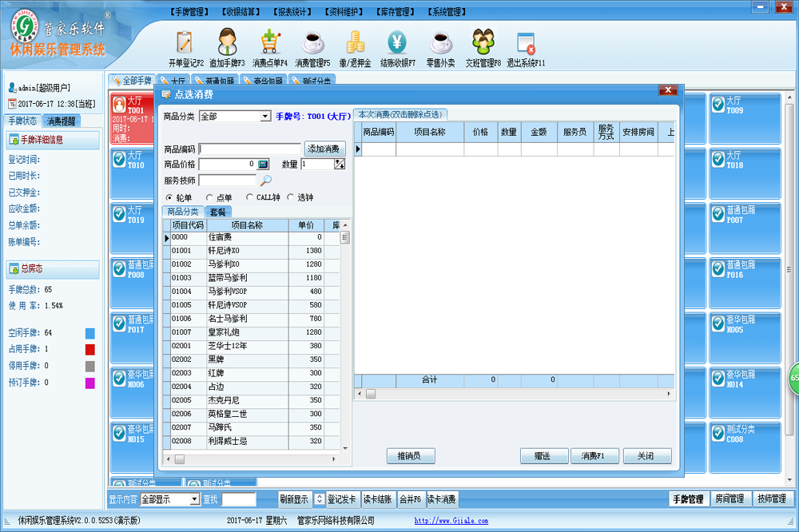The image size is (799, 532).
Task: Click the 赠送 button
Action: [543, 455]
